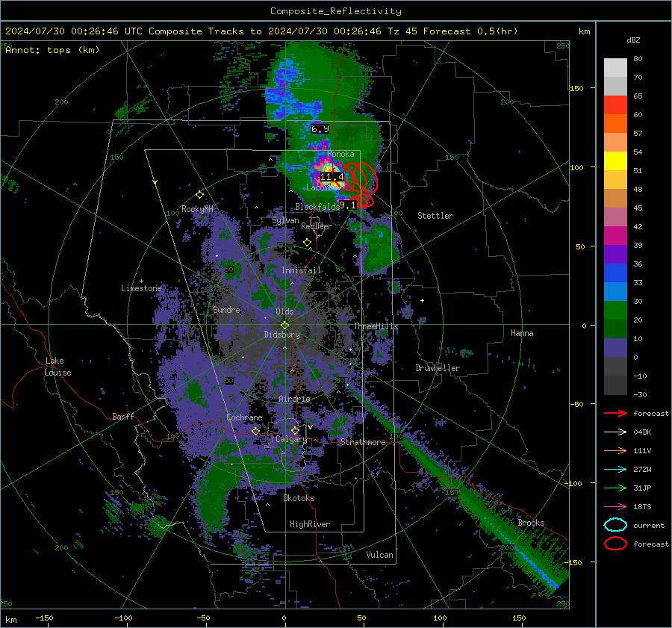Image resolution: width=672 pixels, height=628 pixels.
Task: Click the white plus marker west of Hanna
Action: click(x=422, y=300)
